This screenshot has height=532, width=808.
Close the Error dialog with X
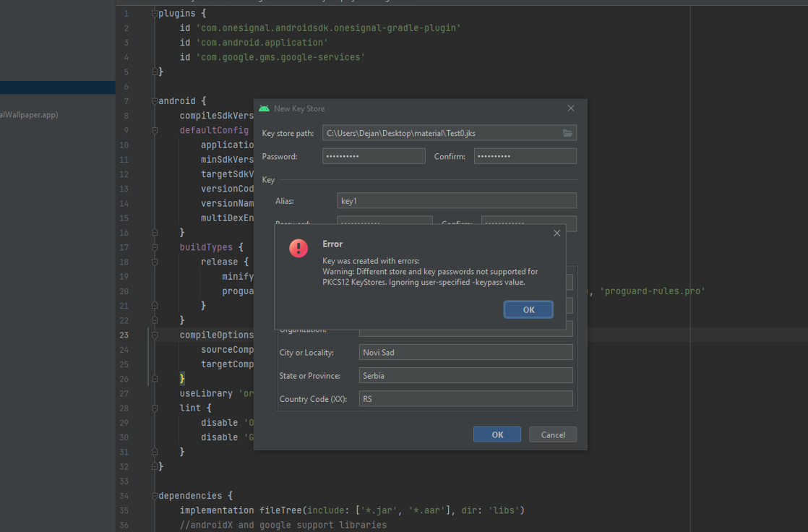tap(557, 233)
